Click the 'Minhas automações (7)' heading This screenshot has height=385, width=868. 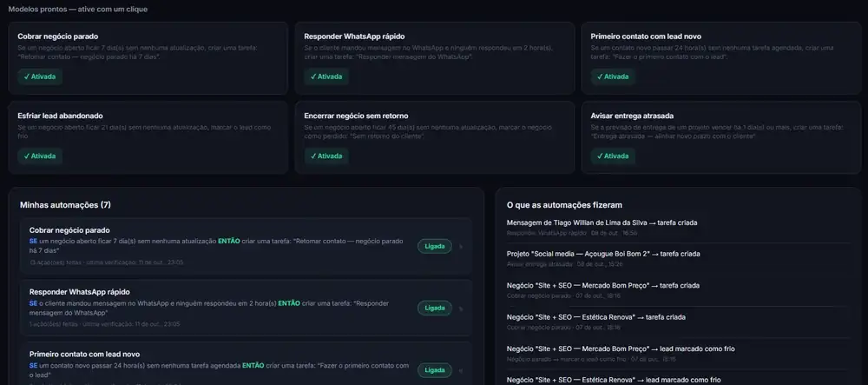tap(65, 205)
